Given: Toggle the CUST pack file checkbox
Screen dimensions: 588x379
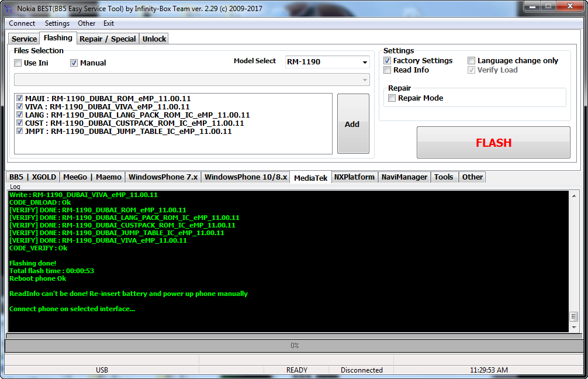Looking at the screenshot, I should coord(19,123).
